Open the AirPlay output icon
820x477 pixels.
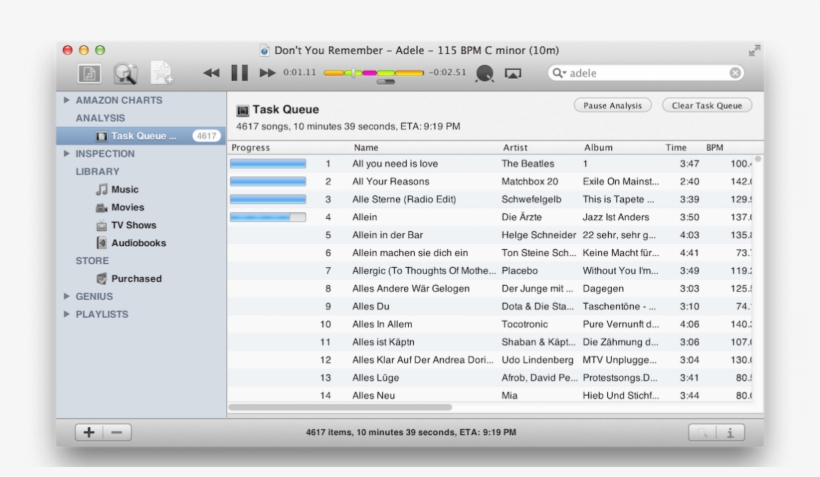tap(513, 73)
